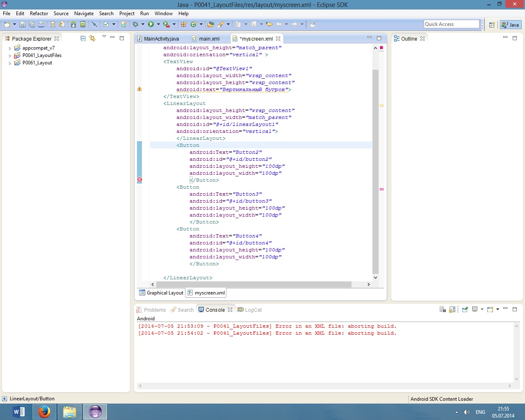The image size is (525, 420).
Task: Open the Android Virtual Device Manager
Action: (83, 25)
